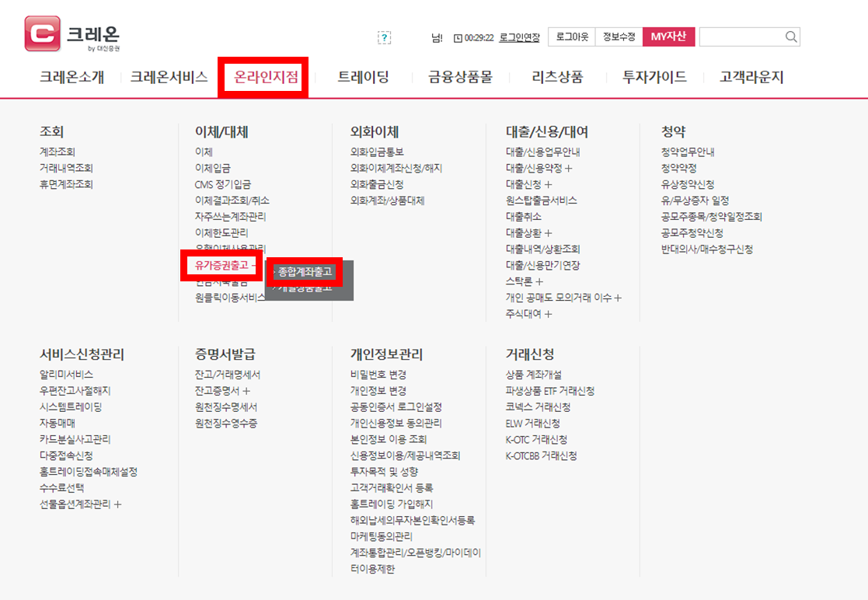This screenshot has width=868, height=600.
Task: Open 거래내역조회 link
Action: (x=66, y=169)
